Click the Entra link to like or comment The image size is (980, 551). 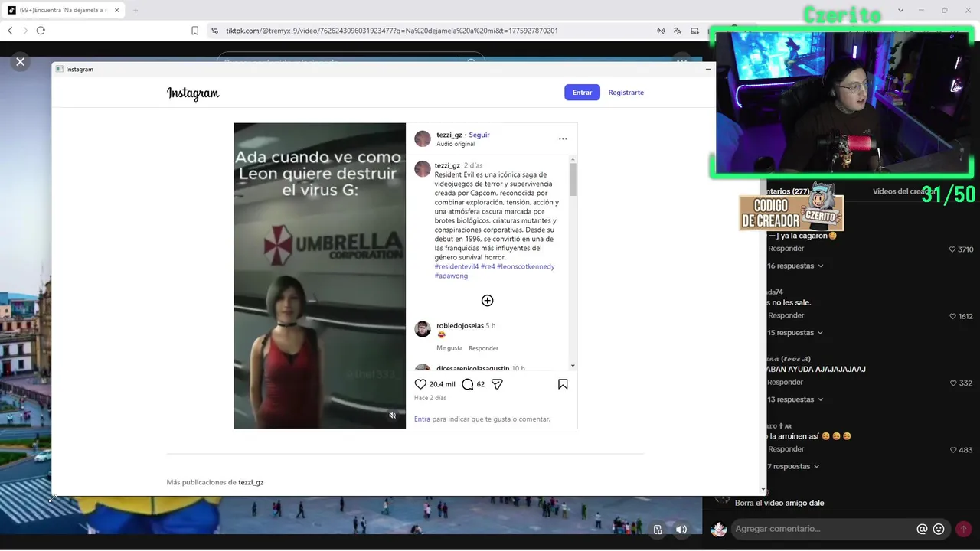tap(422, 419)
